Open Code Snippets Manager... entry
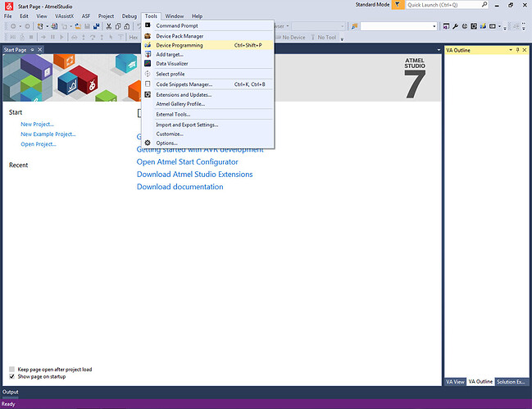 (x=207, y=84)
